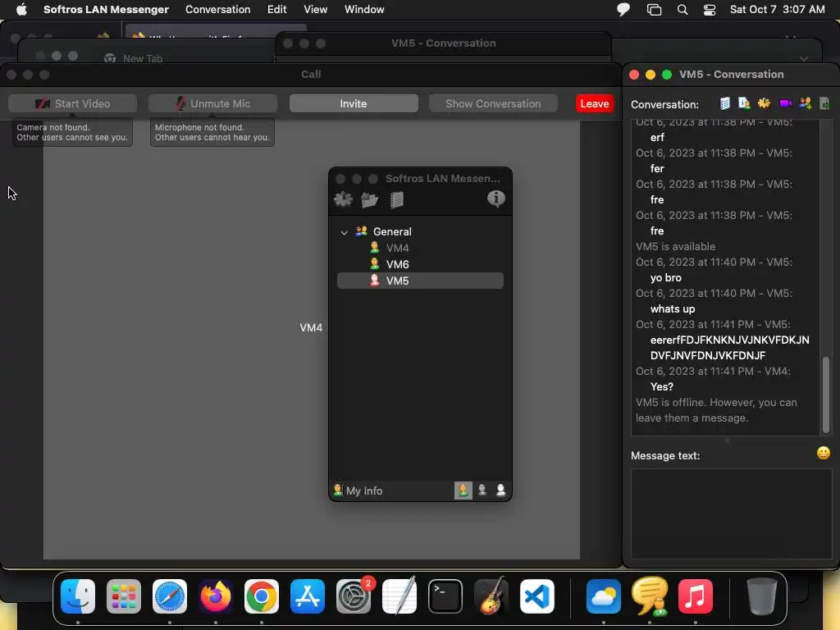
Task: Open Spotlight search in menu bar
Action: point(682,10)
